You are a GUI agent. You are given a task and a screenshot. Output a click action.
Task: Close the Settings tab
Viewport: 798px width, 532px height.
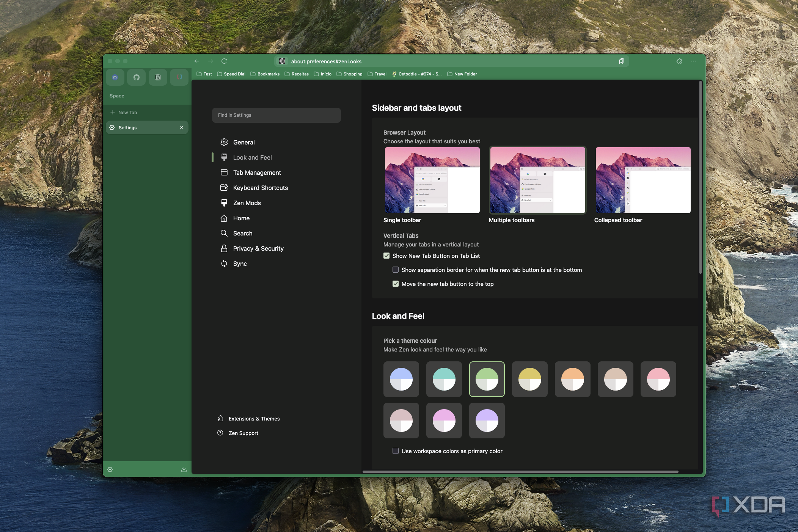click(x=182, y=127)
